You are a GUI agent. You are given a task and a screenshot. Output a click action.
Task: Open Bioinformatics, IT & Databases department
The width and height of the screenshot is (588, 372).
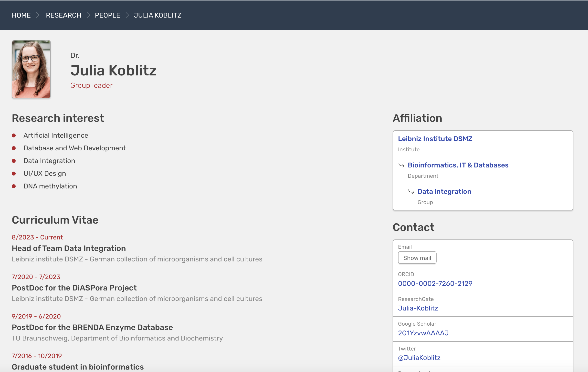click(x=458, y=165)
